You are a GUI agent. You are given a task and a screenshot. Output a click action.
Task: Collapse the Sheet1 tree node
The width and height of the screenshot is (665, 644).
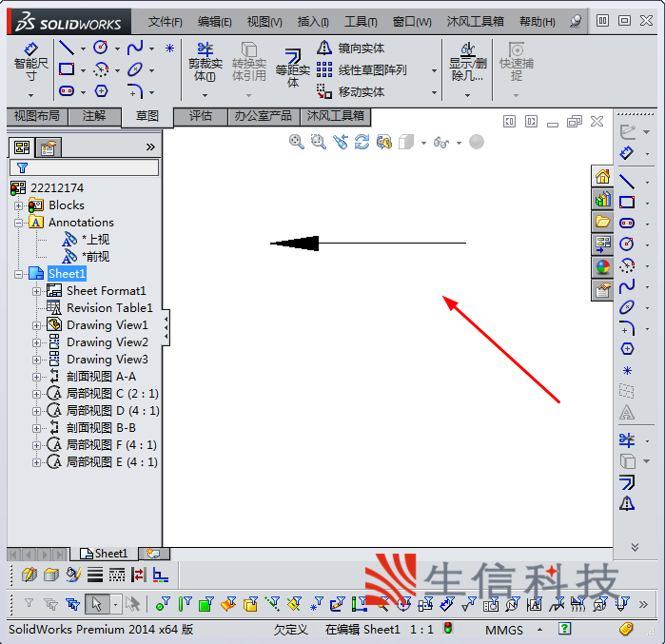coord(18,274)
